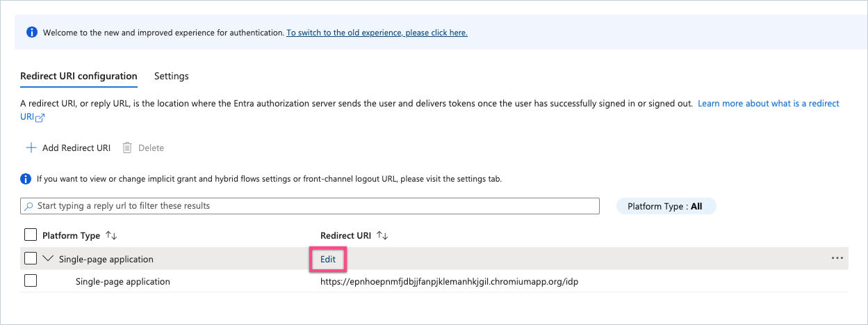Select the indented Single-page application child row
The image size is (868, 325).
click(434, 281)
